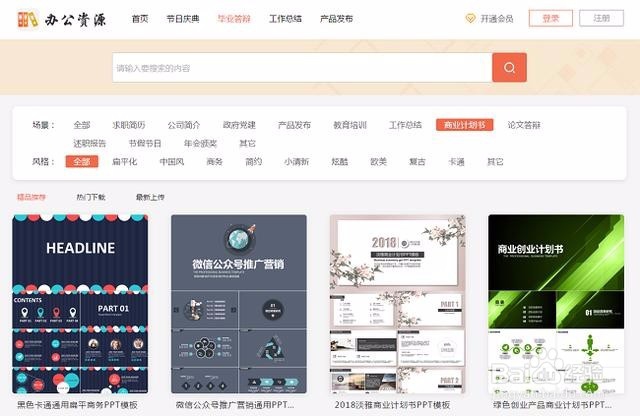640x416 pixels.
Task: Click title 绿色创业产品商业计划书PPT
Action: click(552, 405)
